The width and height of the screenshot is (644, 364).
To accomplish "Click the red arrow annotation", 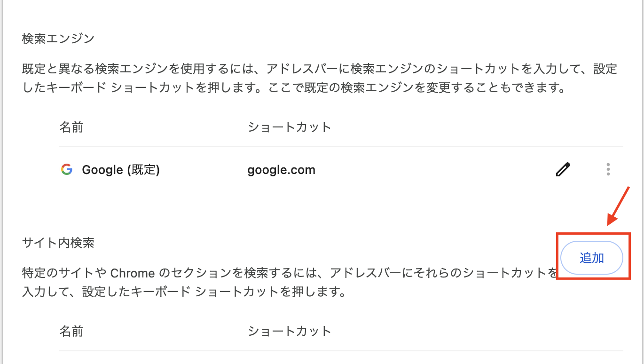I will pyautogui.click(x=619, y=206).
